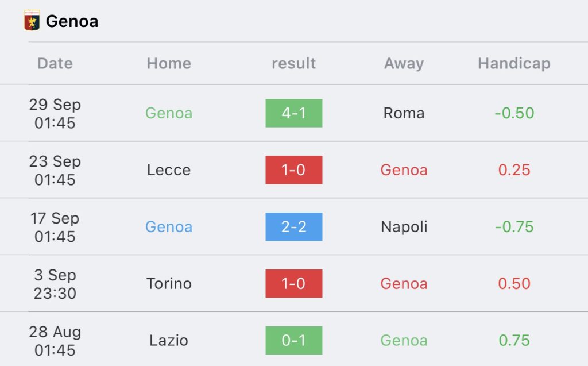Image resolution: width=588 pixels, height=366 pixels.
Task: Open the Genoa team title
Action: [x=72, y=21]
